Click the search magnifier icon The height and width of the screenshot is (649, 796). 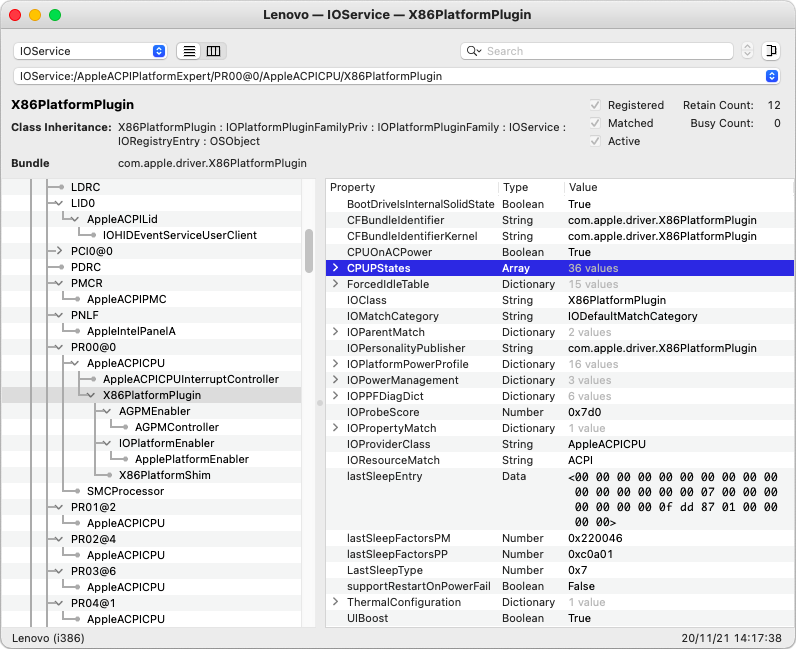[x=473, y=51]
